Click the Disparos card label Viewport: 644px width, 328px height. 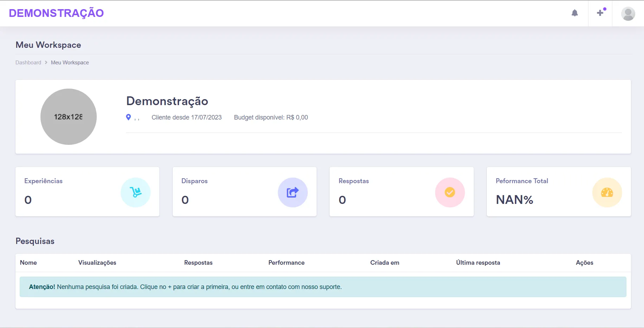195,181
